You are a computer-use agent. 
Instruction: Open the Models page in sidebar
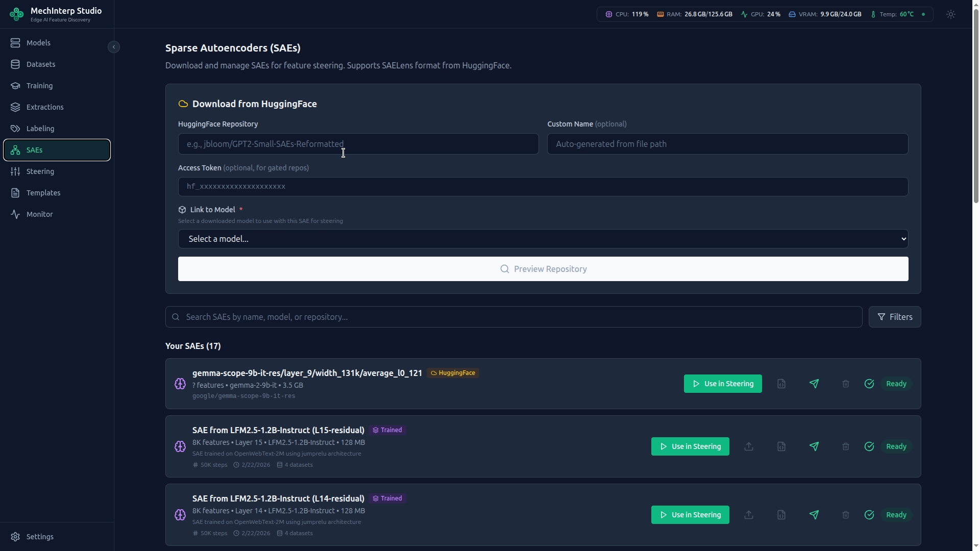(57, 43)
